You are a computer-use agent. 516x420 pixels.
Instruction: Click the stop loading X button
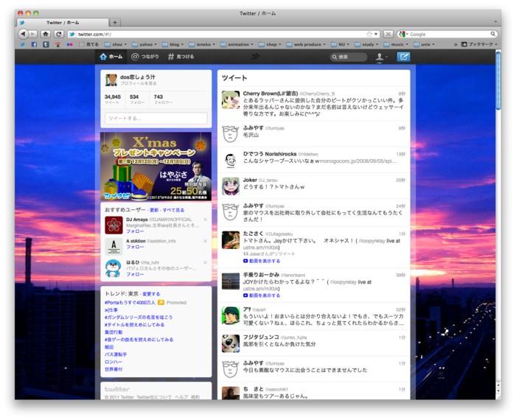pyautogui.click(x=388, y=34)
